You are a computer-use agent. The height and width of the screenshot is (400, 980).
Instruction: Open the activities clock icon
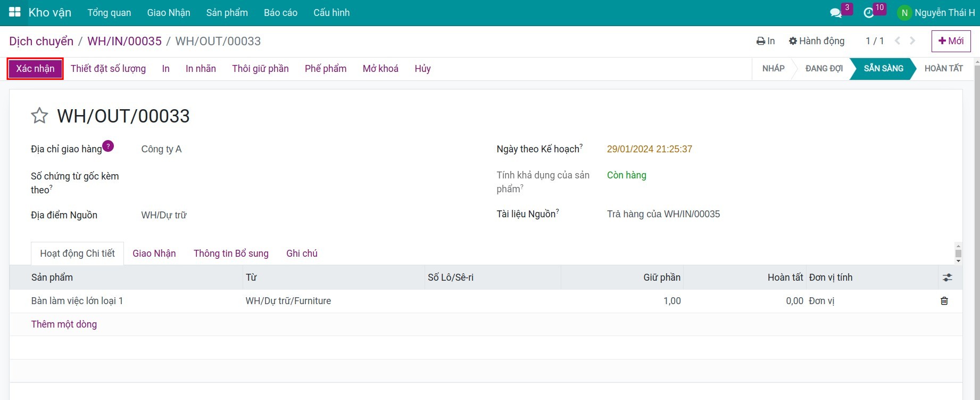[869, 13]
